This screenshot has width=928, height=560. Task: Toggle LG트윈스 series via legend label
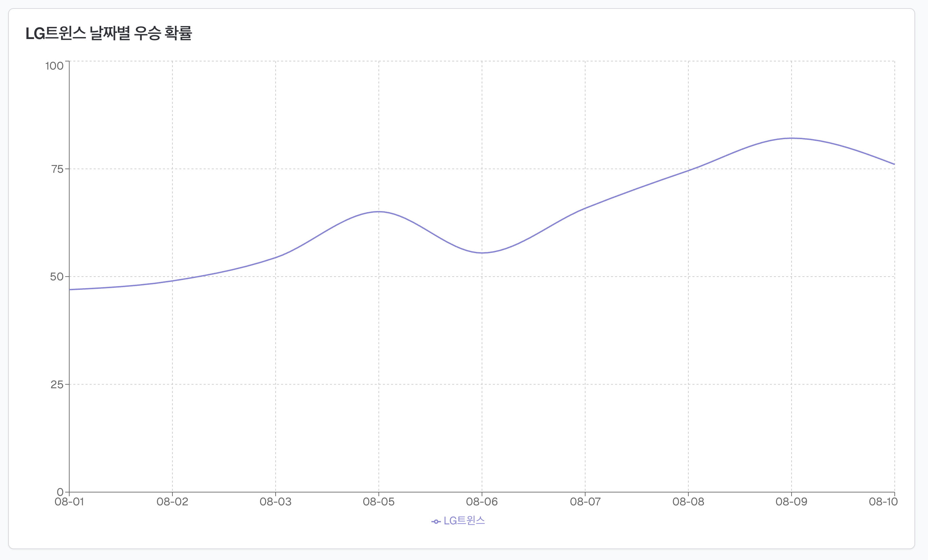point(464,521)
